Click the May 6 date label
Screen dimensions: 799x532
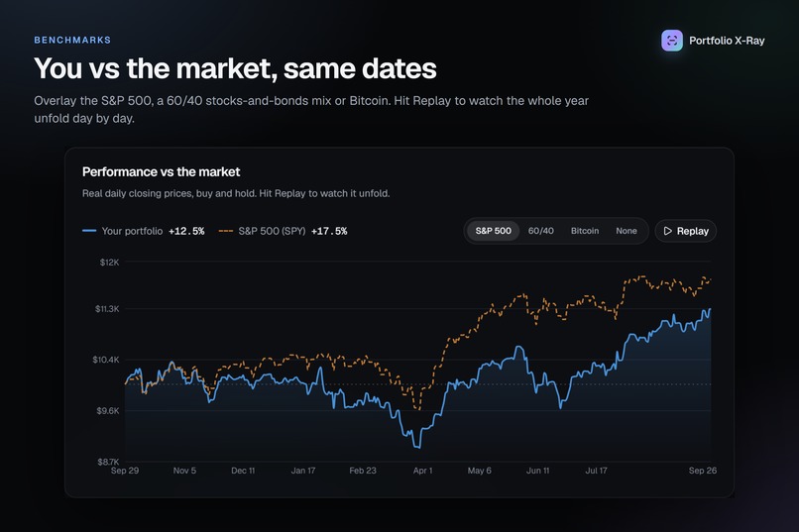point(480,471)
